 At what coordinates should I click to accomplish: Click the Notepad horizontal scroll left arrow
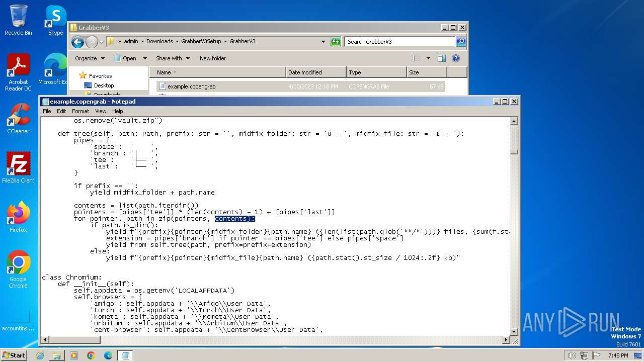[x=45, y=340]
